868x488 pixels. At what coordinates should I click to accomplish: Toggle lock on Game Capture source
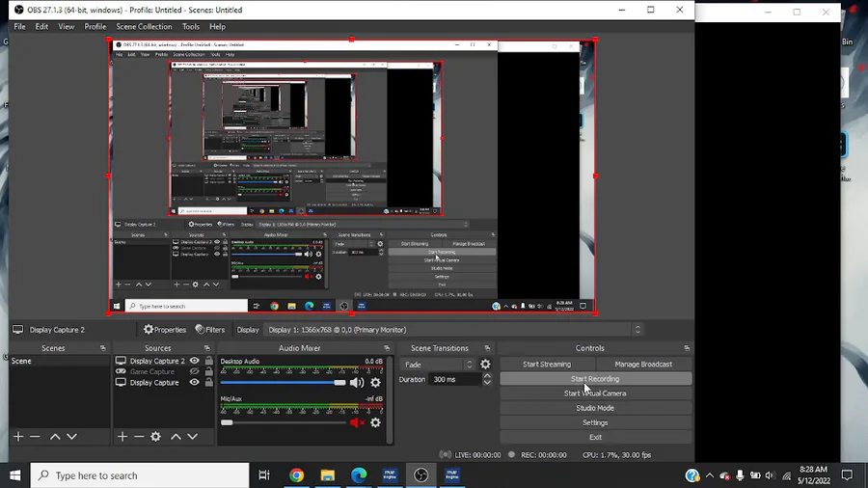[208, 372]
